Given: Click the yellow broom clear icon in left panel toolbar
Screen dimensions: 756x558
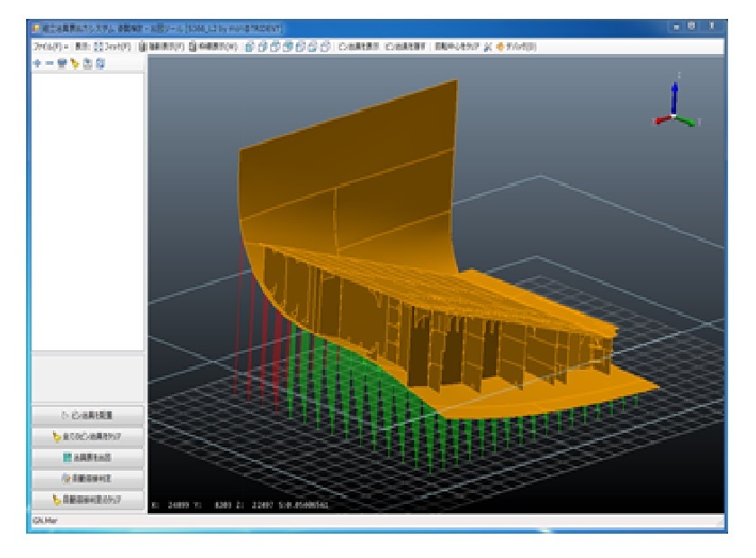Looking at the screenshot, I should point(74,63).
